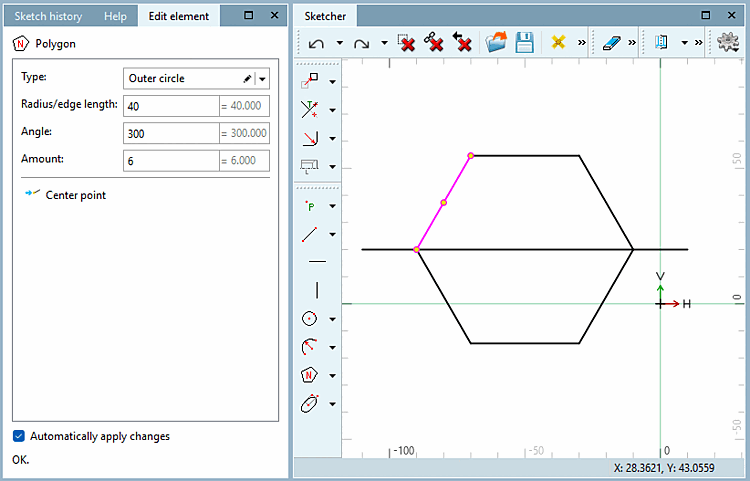
Task: Show more toolbar items after eraser
Action: (x=632, y=43)
